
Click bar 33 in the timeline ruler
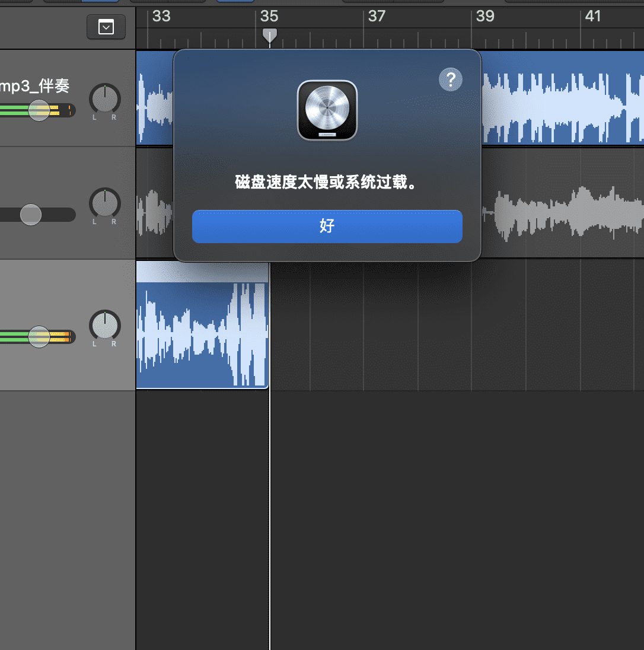[161, 17]
